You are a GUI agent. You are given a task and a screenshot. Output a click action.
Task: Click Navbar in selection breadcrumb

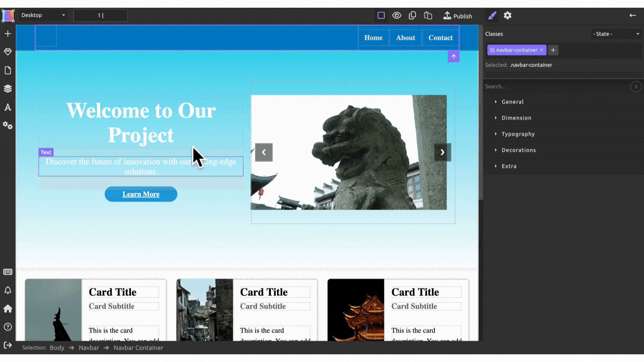click(89, 348)
